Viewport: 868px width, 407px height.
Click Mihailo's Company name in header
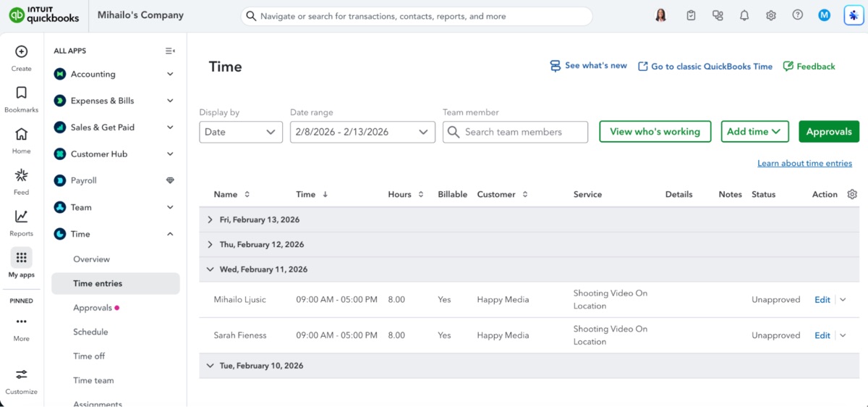[140, 15]
